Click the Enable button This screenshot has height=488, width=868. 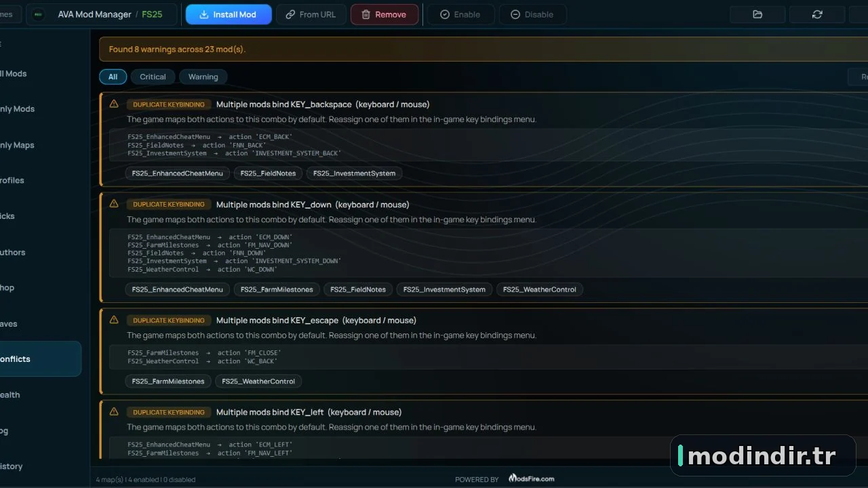[460, 14]
